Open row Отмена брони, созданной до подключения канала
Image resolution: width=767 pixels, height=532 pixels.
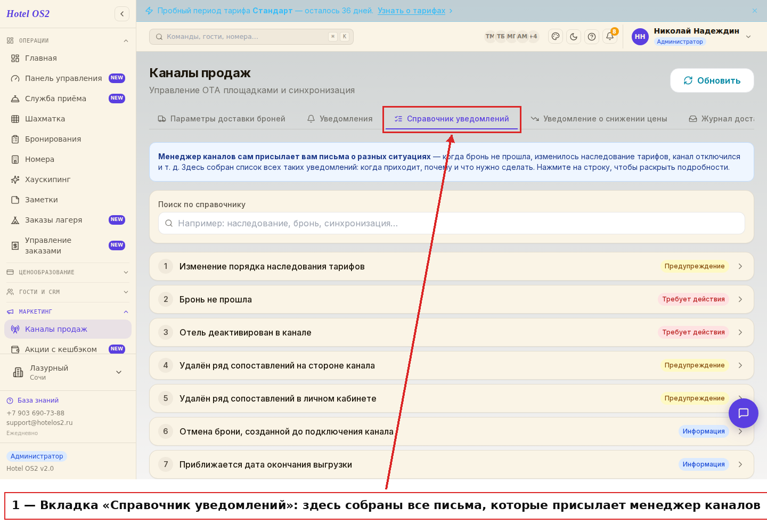(452, 431)
